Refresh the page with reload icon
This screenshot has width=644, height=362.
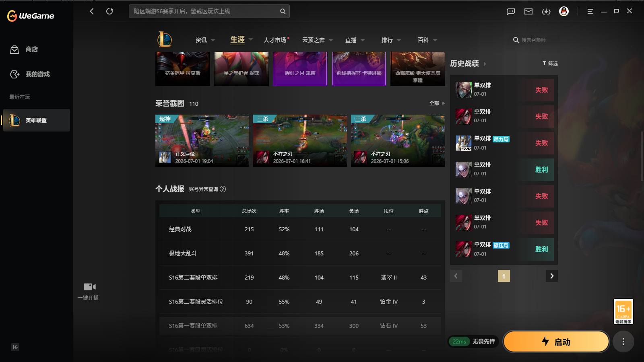109,11
